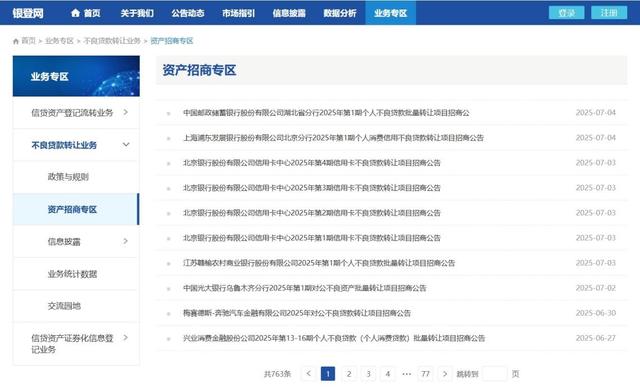The height and width of the screenshot is (388, 640).
Task: Go to 业务专区 breadcrumb link
Action: [x=59, y=41]
